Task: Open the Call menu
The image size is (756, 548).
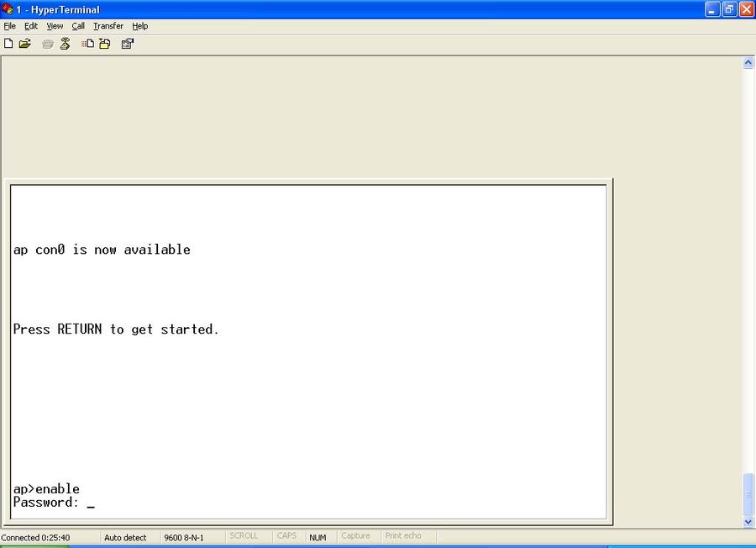Action: coord(78,26)
